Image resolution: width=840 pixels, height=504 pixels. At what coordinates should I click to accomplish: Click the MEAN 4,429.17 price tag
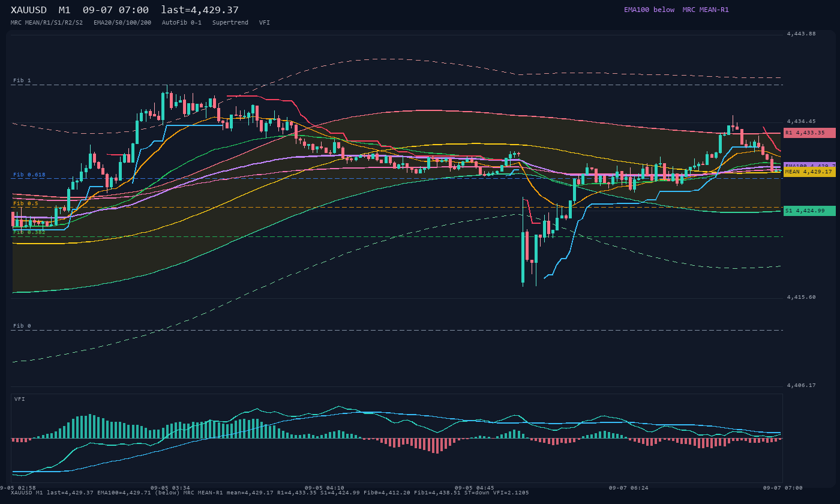pyautogui.click(x=809, y=172)
